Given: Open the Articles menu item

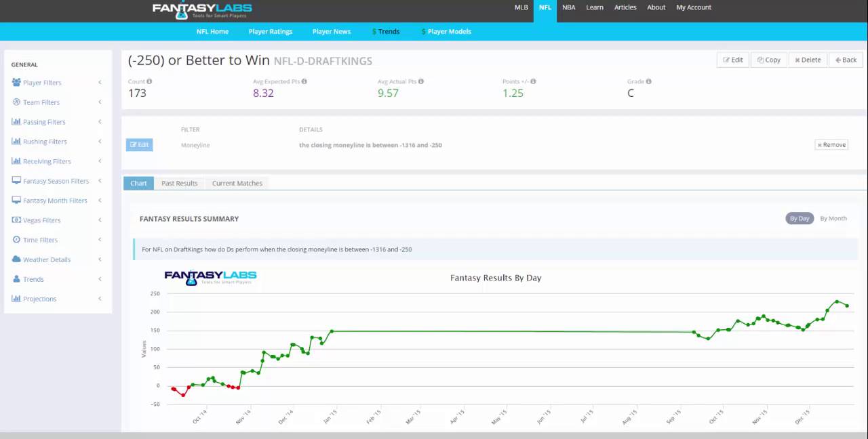Looking at the screenshot, I should [625, 7].
